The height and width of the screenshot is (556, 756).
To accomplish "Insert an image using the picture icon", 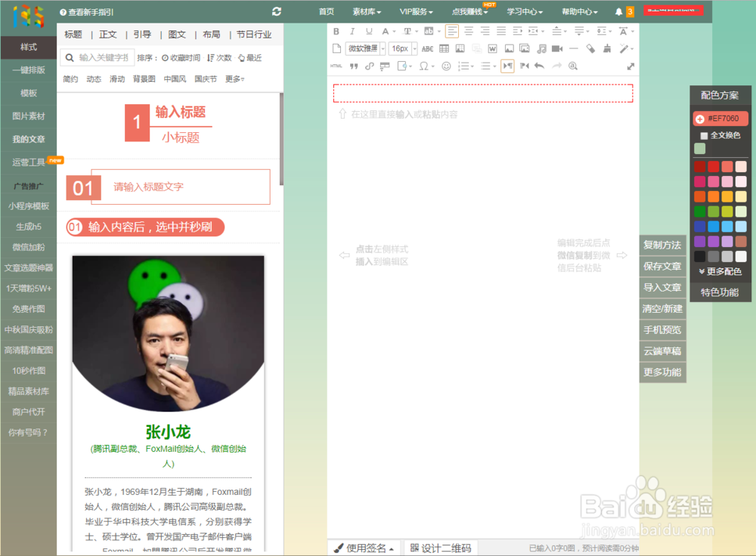I will tap(509, 47).
